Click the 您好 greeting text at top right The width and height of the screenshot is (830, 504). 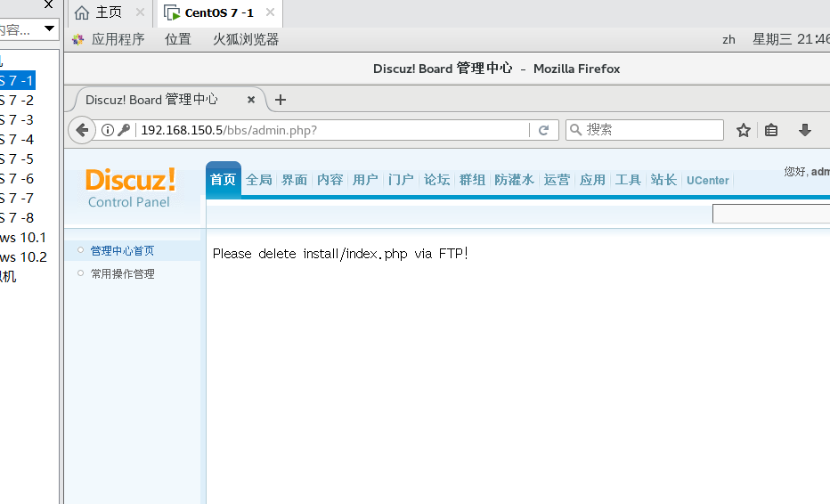(794, 172)
